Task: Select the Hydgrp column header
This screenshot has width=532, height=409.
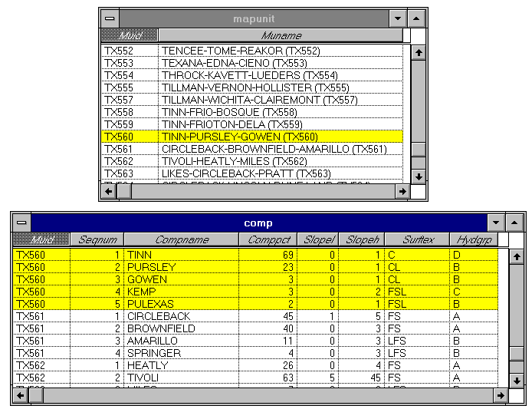Action: (473, 239)
